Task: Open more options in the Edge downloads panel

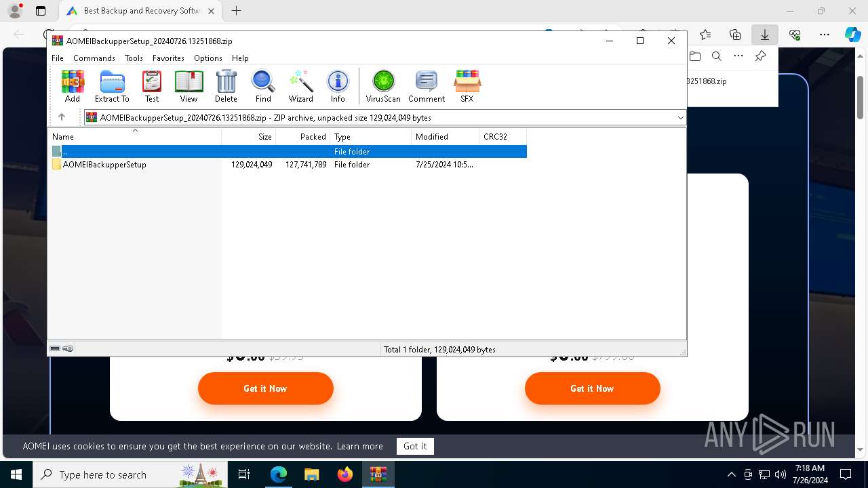Action: tap(738, 56)
